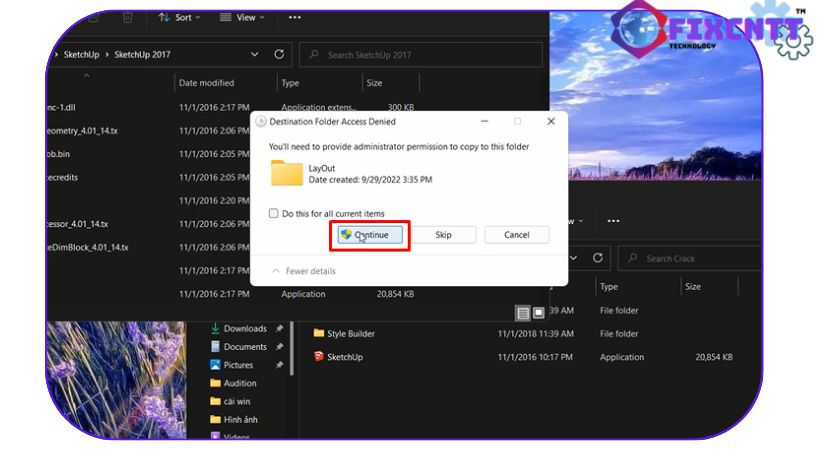Viewport: 820px width, 450px height.
Task: Expand the address bar history dropdown
Action: 256,54
